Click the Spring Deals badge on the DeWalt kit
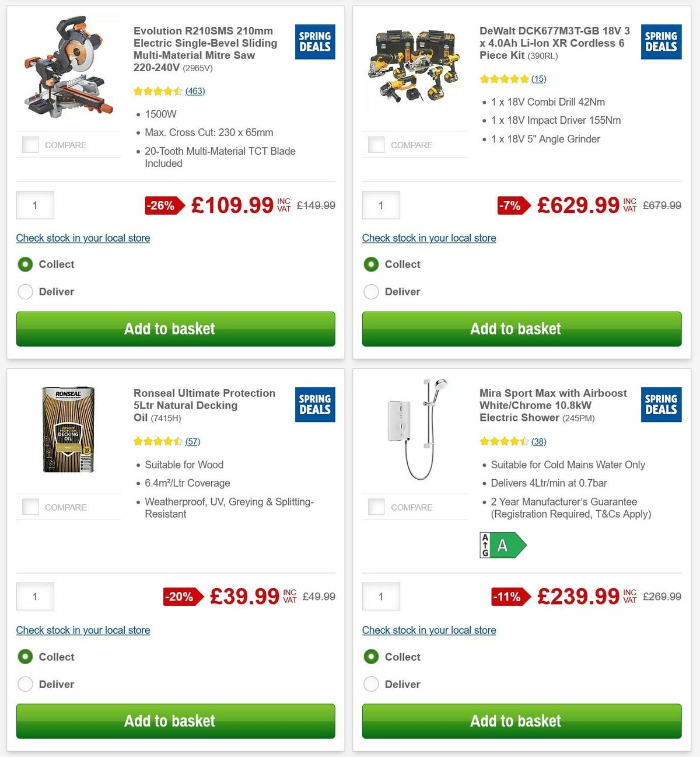Image resolution: width=700 pixels, height=757 pixels. [661, 41]
